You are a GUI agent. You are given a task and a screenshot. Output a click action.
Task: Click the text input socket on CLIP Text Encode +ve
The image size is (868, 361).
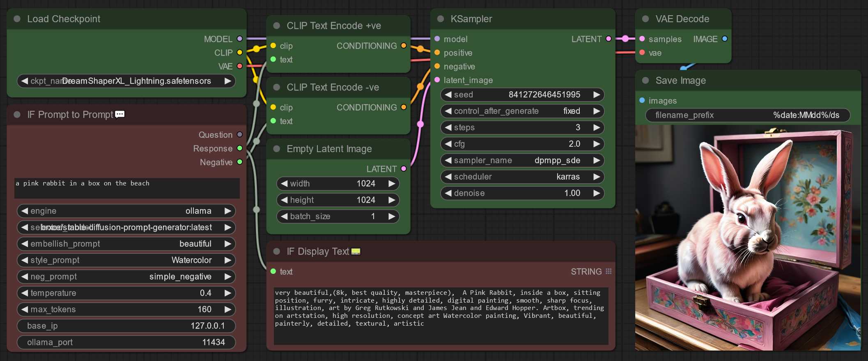pos(273,60)
